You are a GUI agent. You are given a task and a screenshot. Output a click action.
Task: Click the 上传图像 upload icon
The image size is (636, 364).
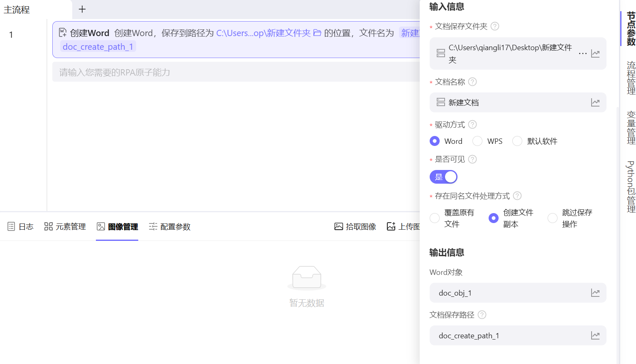391,226
